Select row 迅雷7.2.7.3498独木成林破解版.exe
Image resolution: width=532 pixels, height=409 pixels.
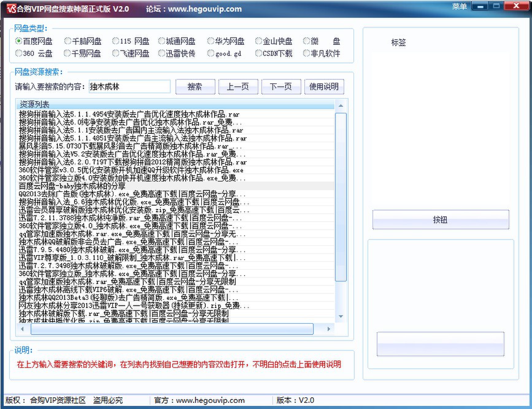pyautogui.click(x=175, y=266)
